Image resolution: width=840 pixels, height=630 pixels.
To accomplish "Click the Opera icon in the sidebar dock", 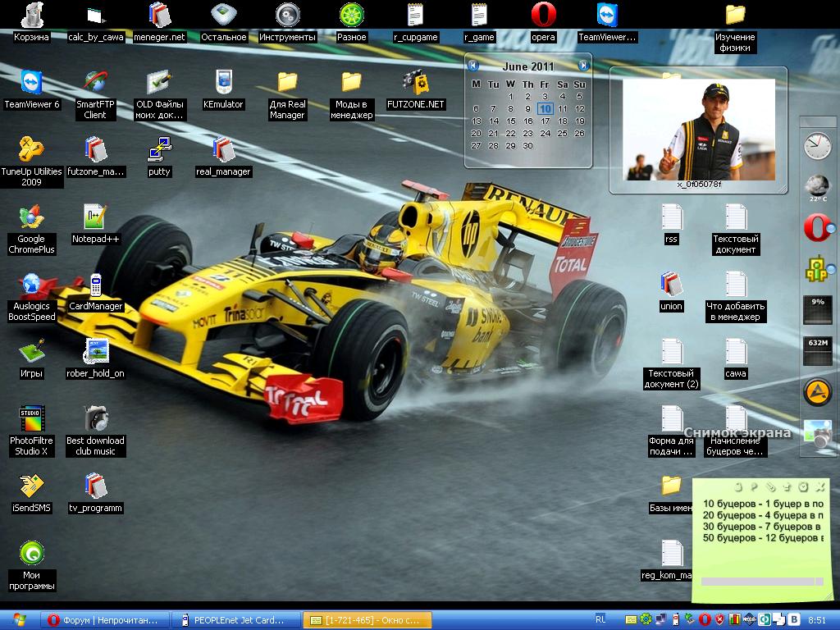I will click(817, 228).
